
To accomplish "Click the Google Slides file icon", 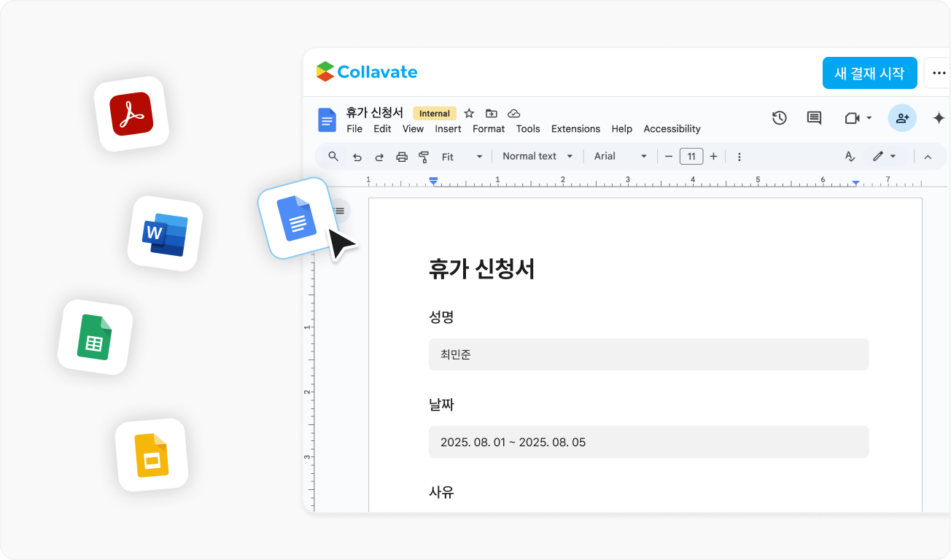I will [x=152, y=455].
